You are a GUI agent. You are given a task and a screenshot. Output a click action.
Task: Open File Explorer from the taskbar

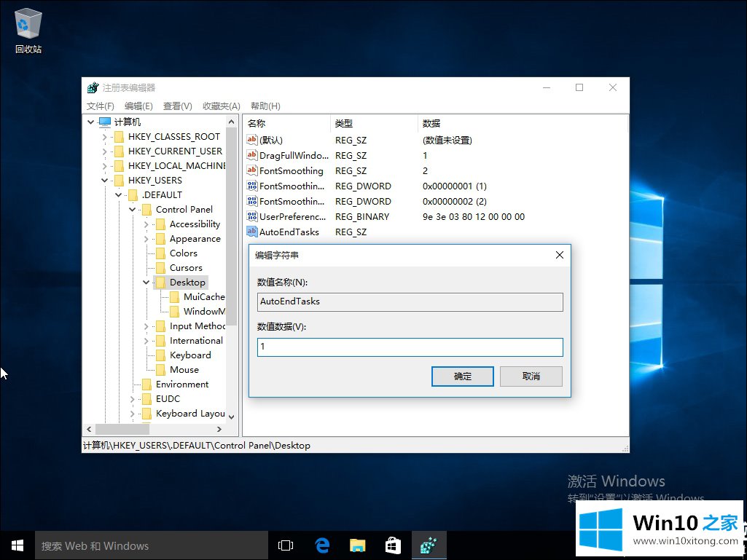point(358,545)
